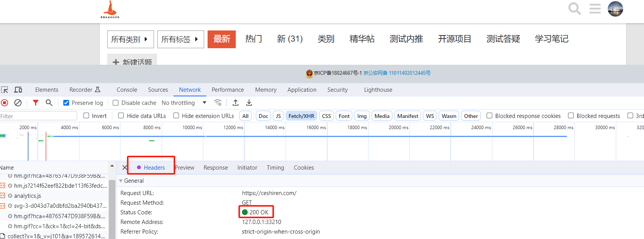Switch to the Sources tab
This screenshot has width=644, height=239.
tap(158, 90)
